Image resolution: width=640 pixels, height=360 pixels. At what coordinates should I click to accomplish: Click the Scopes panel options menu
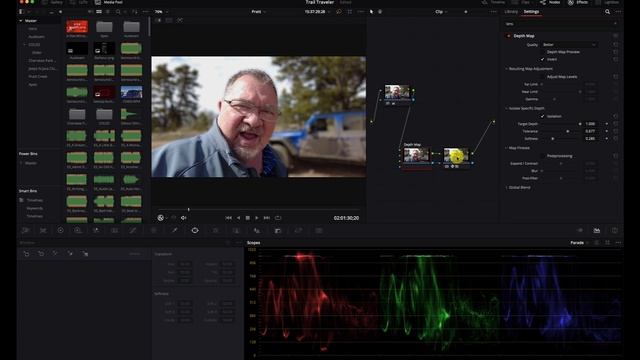click(x=618, y=243)
